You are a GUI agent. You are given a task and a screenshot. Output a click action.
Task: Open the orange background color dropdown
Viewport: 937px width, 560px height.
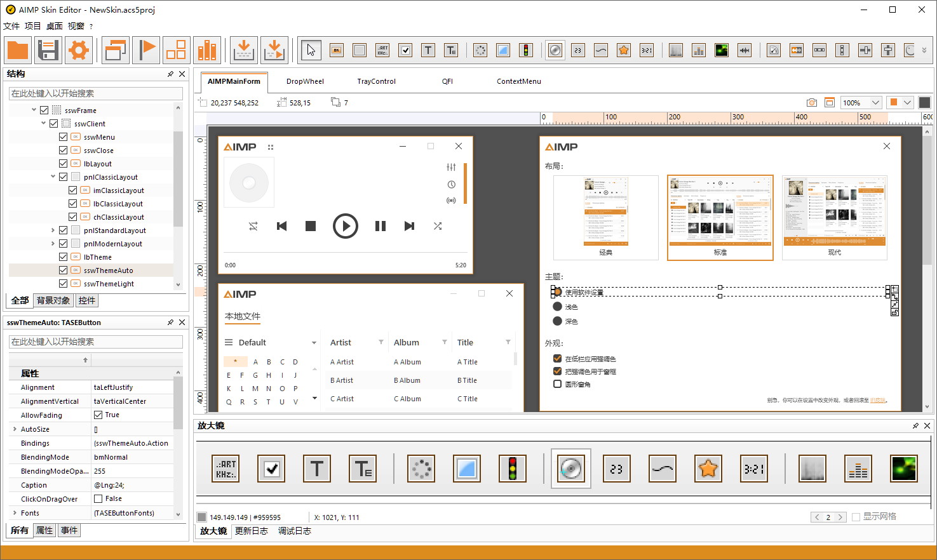(907, 102)
